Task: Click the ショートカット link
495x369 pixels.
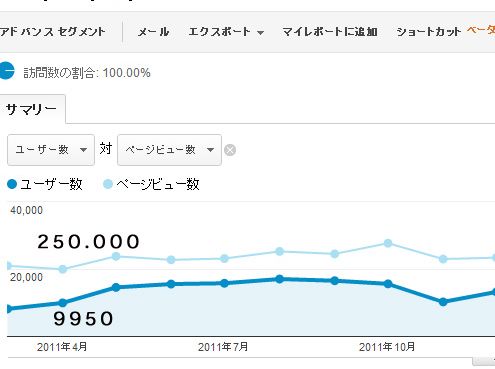Action: point(429,32)
